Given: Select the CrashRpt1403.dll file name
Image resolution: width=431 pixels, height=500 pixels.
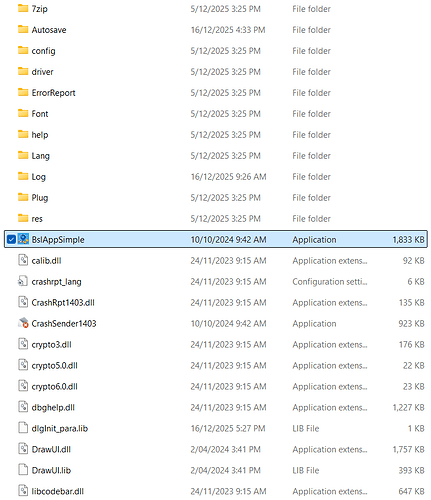Looking at the screenshot, I should (x=63, y=303).
